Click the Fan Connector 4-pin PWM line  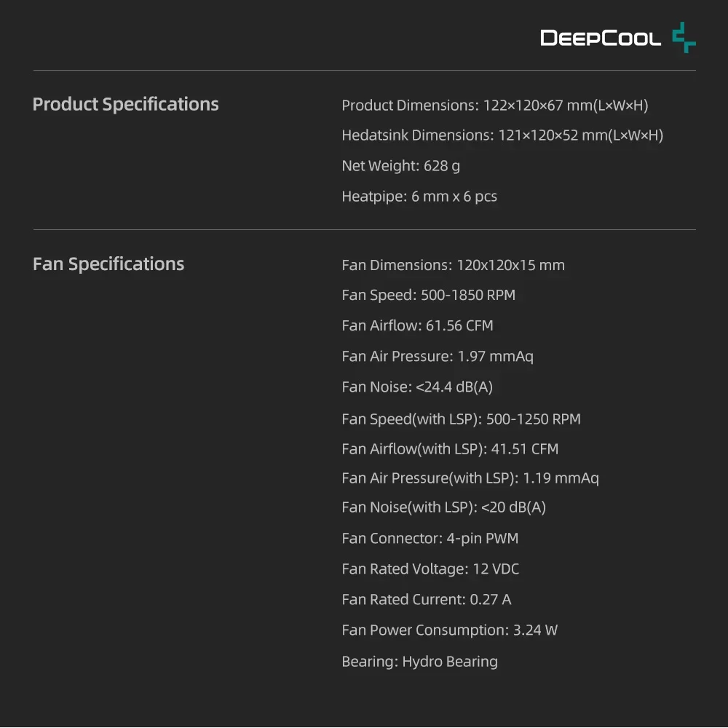pyautogui.click(x=430, y=539)
